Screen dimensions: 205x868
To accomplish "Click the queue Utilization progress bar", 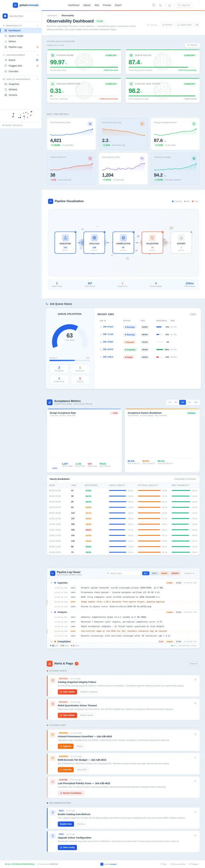I will (69, 361).
